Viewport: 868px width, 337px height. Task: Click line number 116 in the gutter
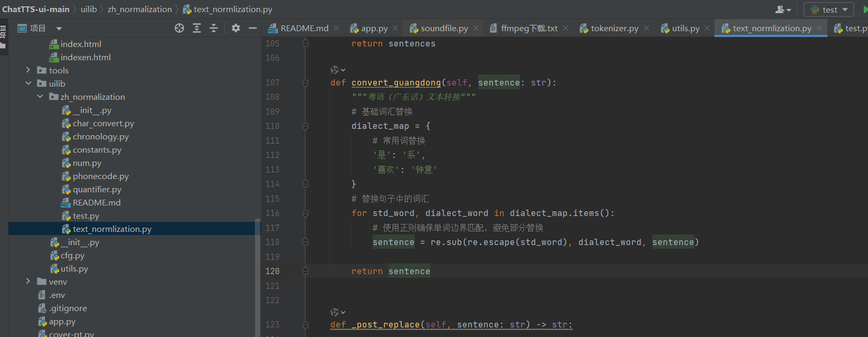(273, 213)
